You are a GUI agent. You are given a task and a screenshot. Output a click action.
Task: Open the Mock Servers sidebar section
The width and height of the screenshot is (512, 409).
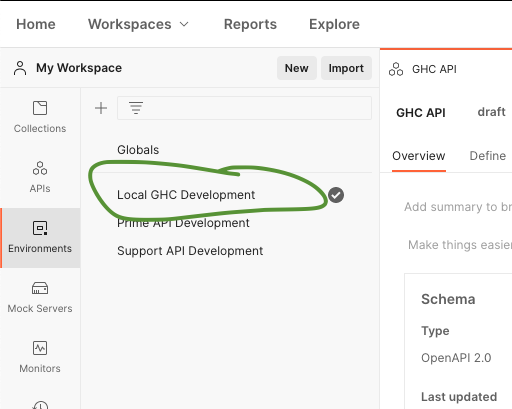tap(40, 297)
